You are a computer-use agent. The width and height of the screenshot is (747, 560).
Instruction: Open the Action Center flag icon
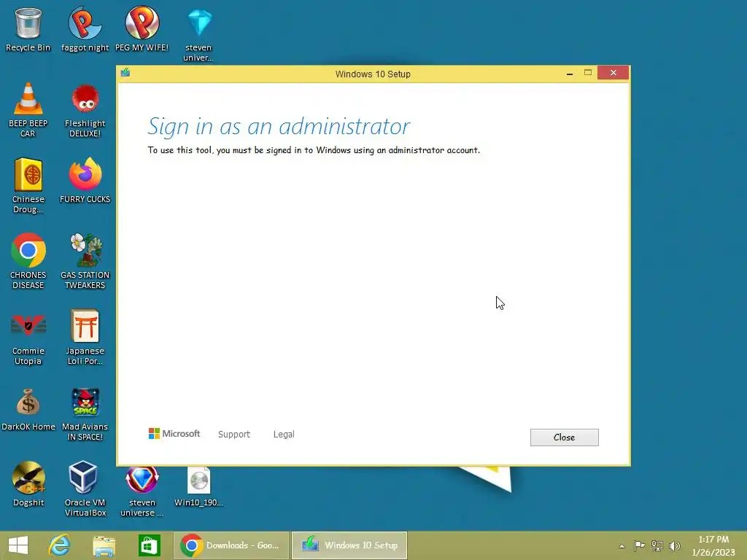[x=639, y=545]
